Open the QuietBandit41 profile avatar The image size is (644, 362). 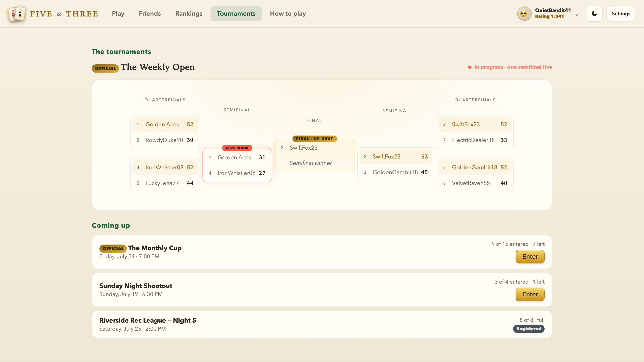click(x=524, y=14)
